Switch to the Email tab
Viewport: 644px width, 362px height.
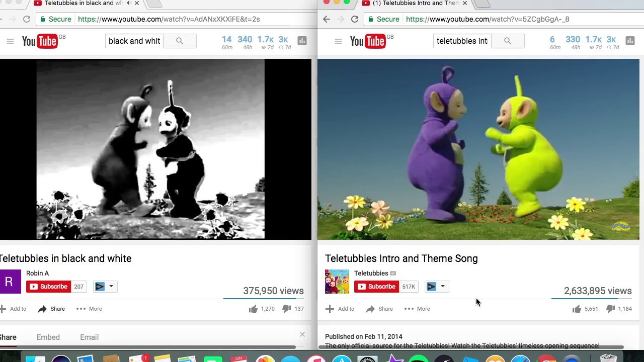(90, 337)
